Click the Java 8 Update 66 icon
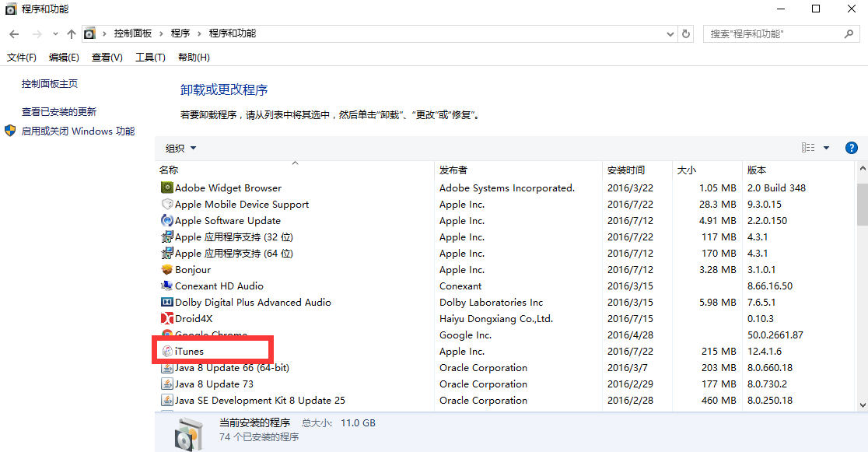 pos(166,368)
